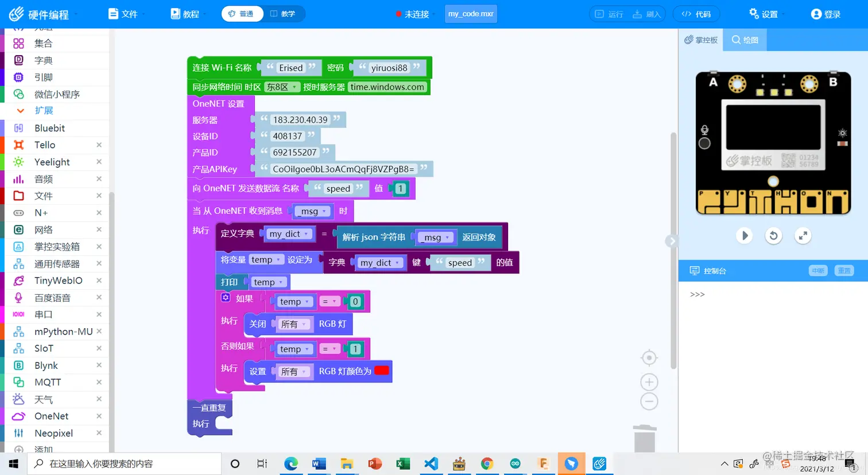
Task: Sign in via the 登录 button
Action: tap(825, 14)
